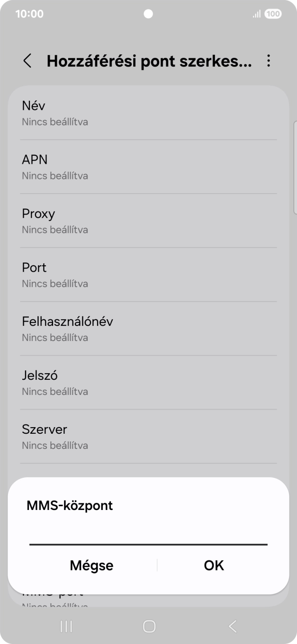The height and width of the screenshot is (644, 297).
Task: Open the APN setting entry
Action: click(x=148, y=167)
